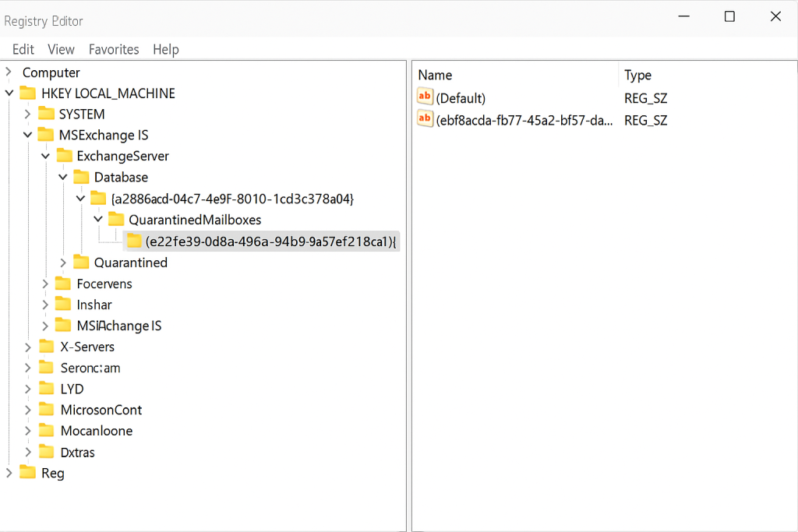Screen dimensions: 798x532
Task: Open the Favorites menu
Action: (114, 49)
